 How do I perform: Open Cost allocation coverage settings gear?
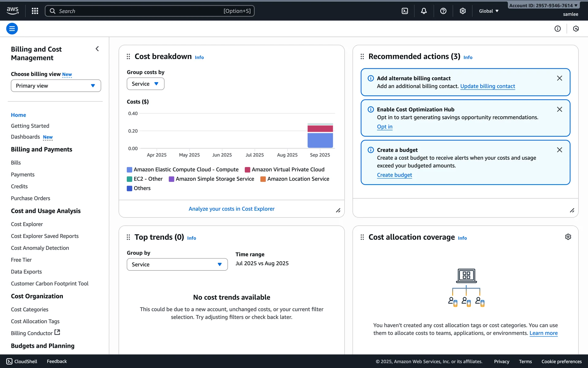click(x=568, y=237)
